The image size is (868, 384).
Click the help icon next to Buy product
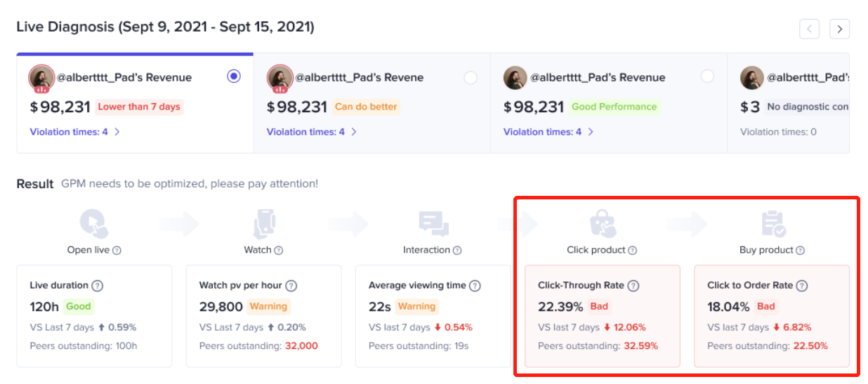[x=800, y=251]
